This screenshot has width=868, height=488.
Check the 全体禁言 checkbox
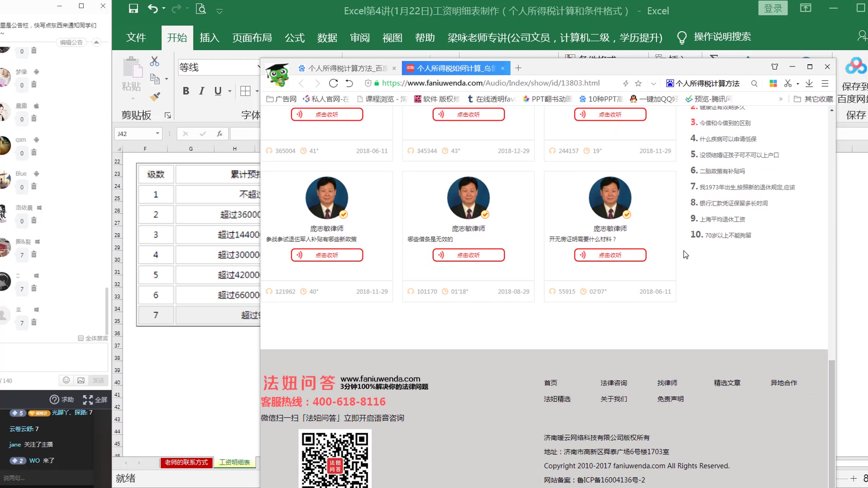(81, 338)
